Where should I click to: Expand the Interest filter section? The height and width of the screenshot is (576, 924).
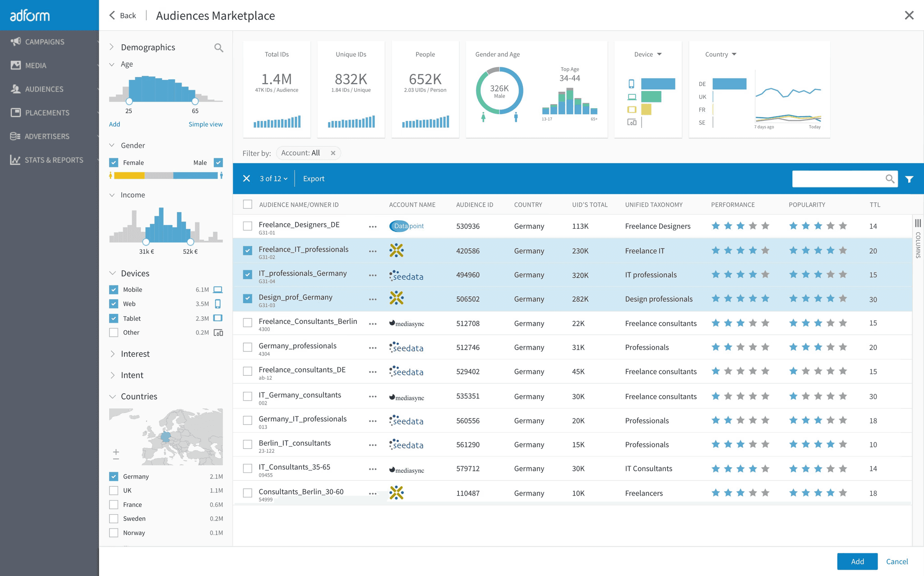135,354
